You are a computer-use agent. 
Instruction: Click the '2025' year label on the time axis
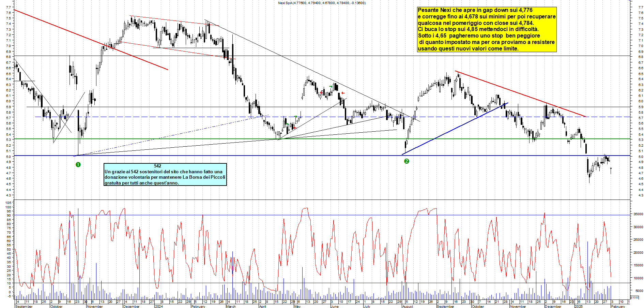tap(579, 306)
